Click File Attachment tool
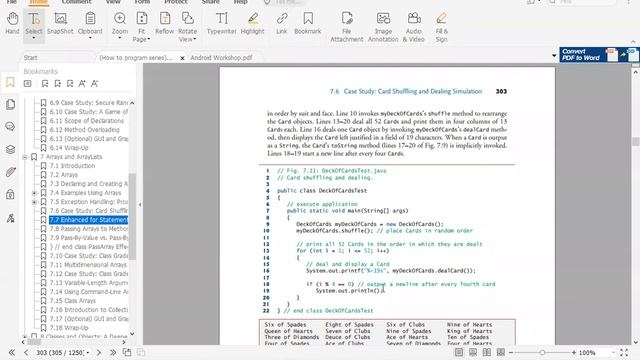Viewport: 640px width, 360px height. (347, 27)
